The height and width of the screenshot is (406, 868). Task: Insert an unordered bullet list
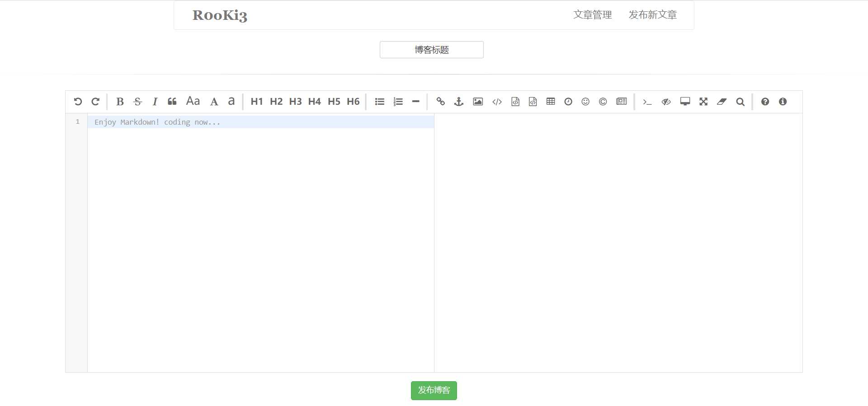(380, 102)
